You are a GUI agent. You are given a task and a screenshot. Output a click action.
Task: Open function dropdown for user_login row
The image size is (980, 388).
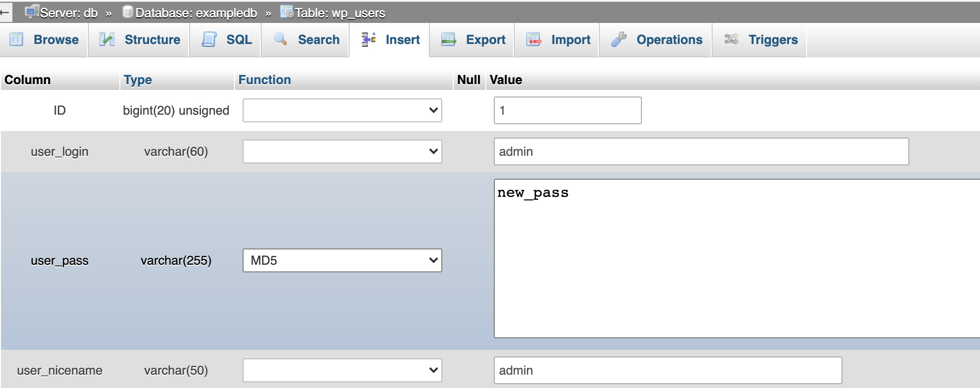(342, 151)
